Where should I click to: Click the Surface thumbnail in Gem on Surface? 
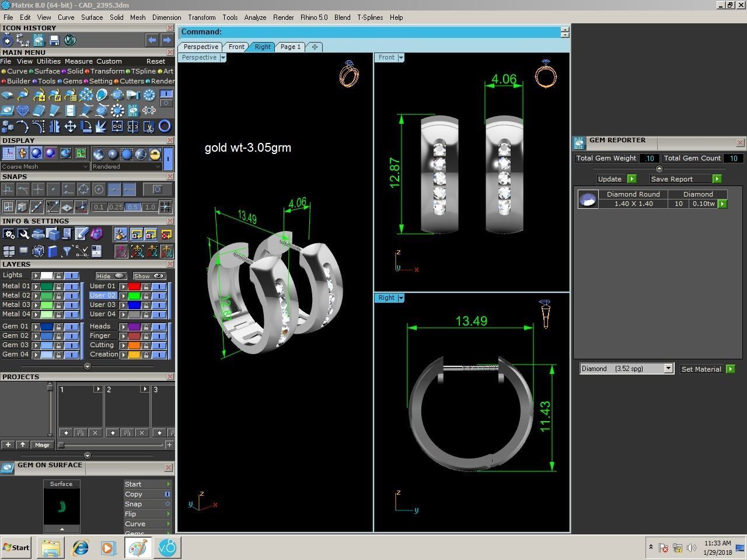pos(61,506)
